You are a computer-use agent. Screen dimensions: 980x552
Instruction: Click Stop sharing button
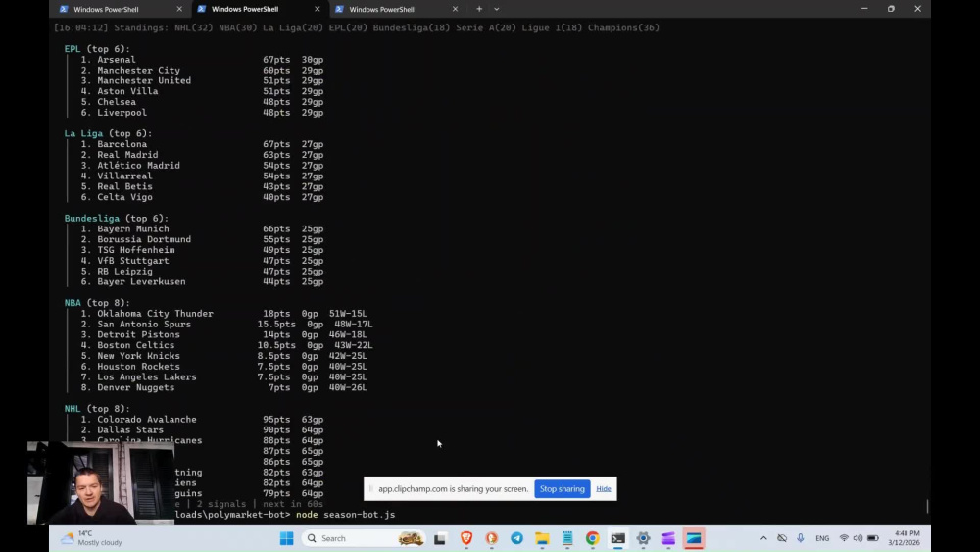click(x=562, y=489)
